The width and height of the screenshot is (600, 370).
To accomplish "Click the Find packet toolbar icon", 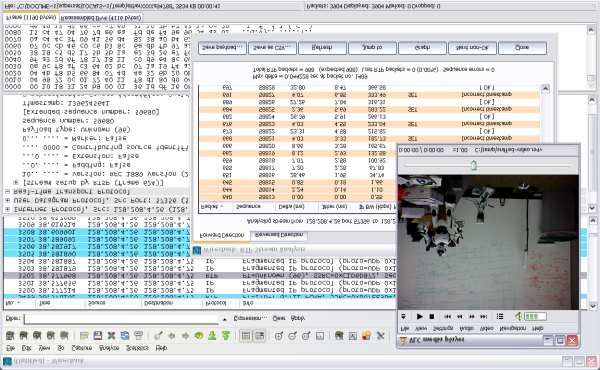I will click(158, 336).
